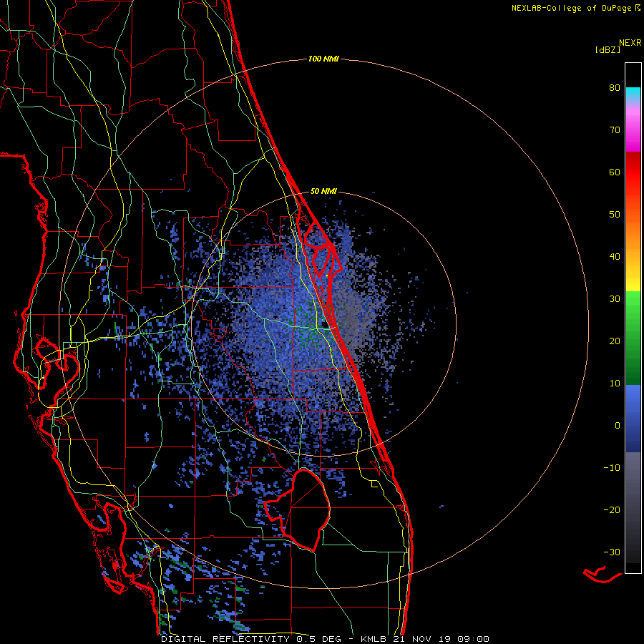Viewport: 644px width, 644px height.
Task: Click the 21 NOV 19 09:00 timestamp
Action: (441, 639)
